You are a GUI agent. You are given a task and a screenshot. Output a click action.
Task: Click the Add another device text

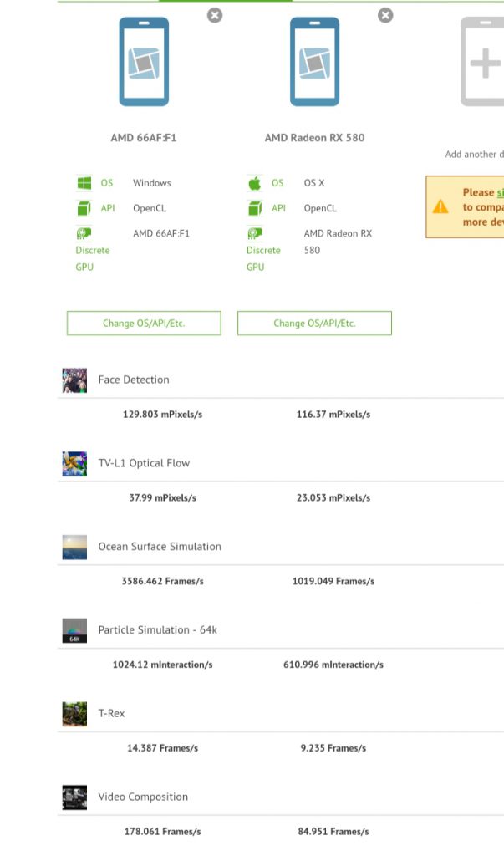click(474, 155)
